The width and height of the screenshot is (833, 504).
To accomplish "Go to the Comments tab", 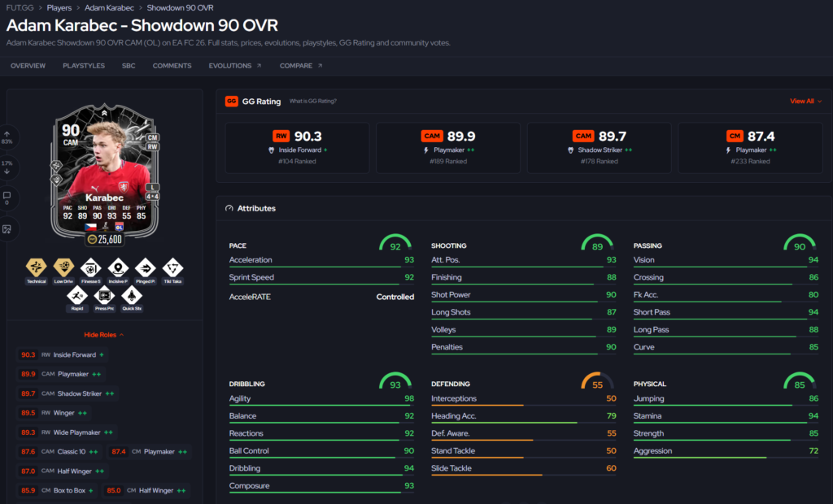I will coord(172,66).
